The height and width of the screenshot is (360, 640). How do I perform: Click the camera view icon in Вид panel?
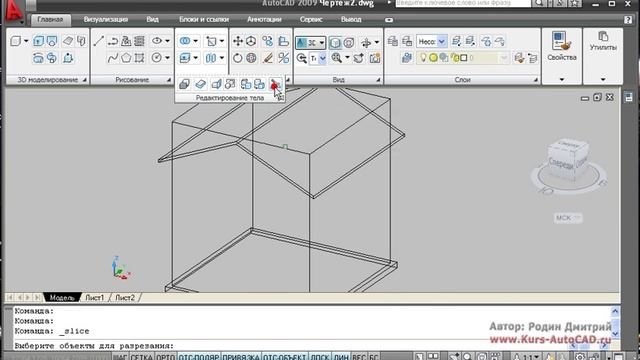pos(375,58)
